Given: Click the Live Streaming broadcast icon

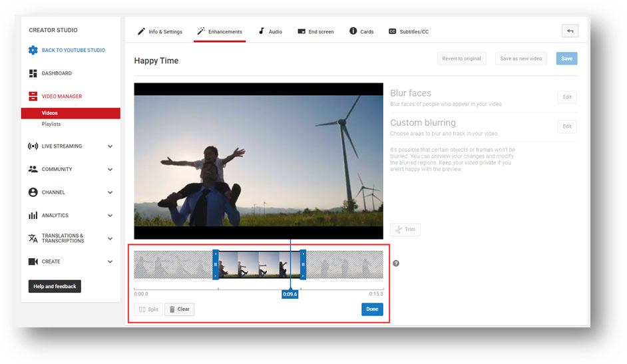Looking at the screenshot, I should tap(33, 146).
